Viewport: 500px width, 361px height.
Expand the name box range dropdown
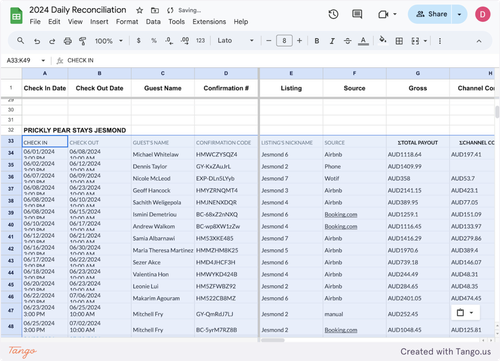click(43, 60)
